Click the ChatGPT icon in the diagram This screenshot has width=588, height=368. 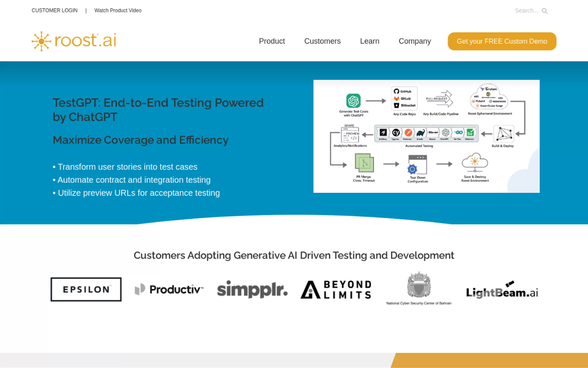pyautogui.click(x=353, y=101)
